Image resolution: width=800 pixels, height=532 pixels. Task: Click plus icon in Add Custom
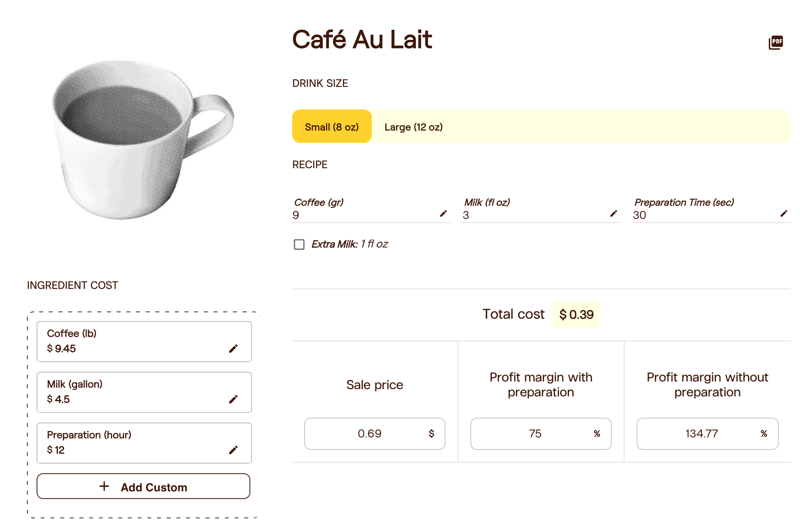point(104,487)
